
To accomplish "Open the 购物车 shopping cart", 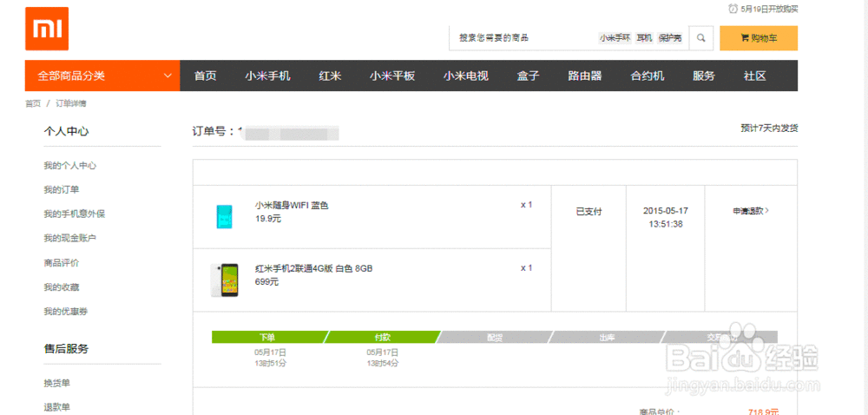I will click(759, 38).
